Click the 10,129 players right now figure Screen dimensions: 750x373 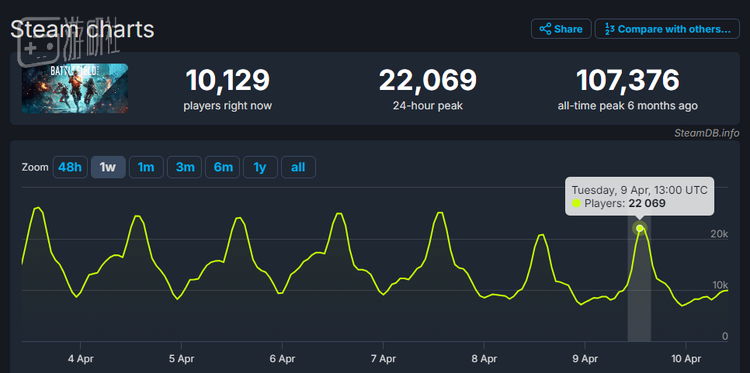point(228,80)
